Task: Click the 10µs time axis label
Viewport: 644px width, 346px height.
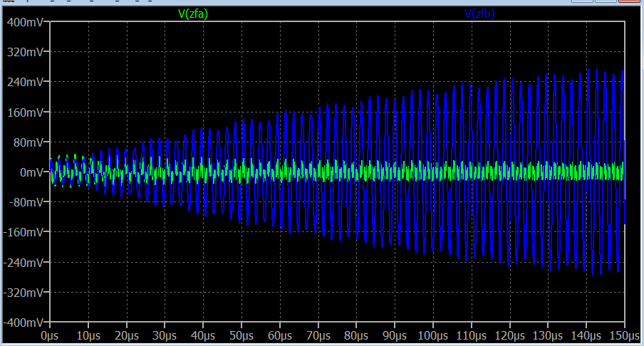Action: tap(88, 335)
